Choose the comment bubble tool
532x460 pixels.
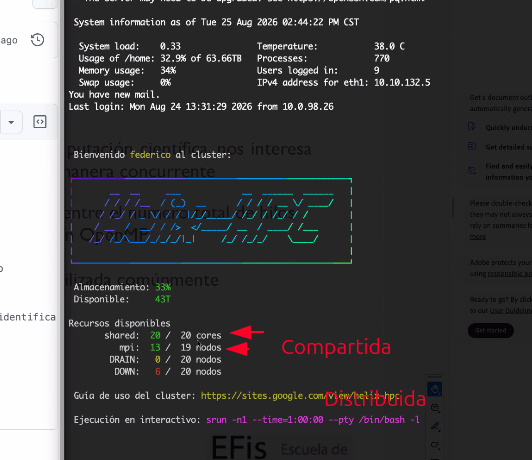pyautogui.click(x=435, y=408)
